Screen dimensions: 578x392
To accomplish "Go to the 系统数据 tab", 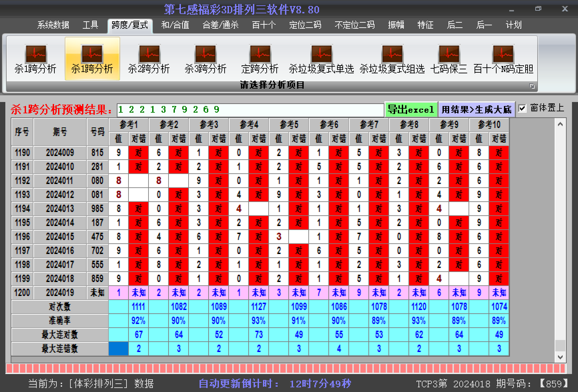I will (53, 25).
